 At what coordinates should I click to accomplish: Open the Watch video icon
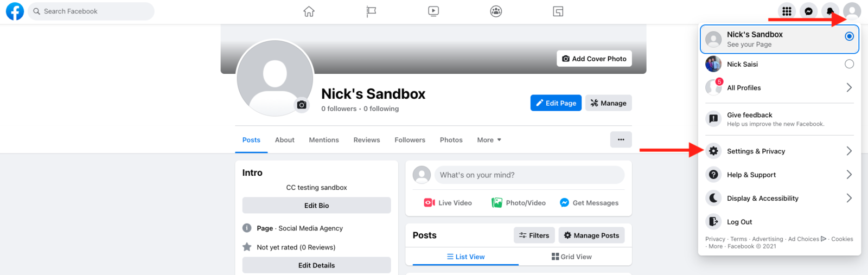click(433, 11)
